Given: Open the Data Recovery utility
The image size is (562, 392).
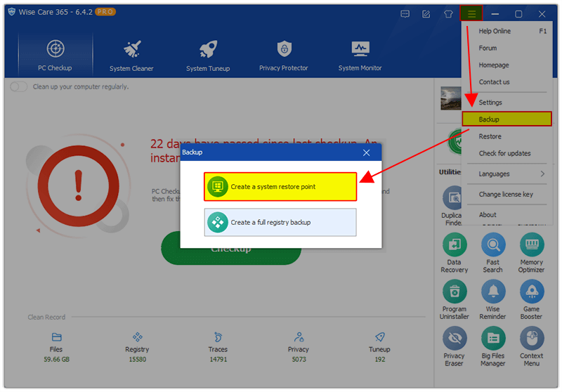Looking at the screenshot, I should click(455, 253).
